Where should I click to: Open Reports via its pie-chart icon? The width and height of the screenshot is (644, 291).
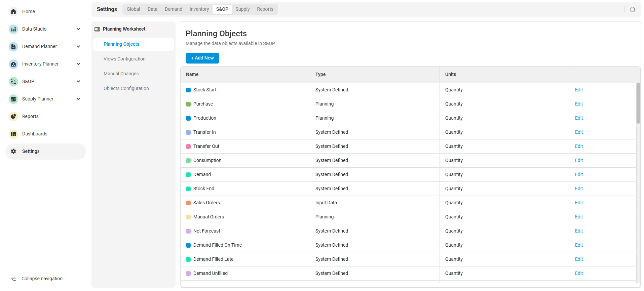coord(13,117)
